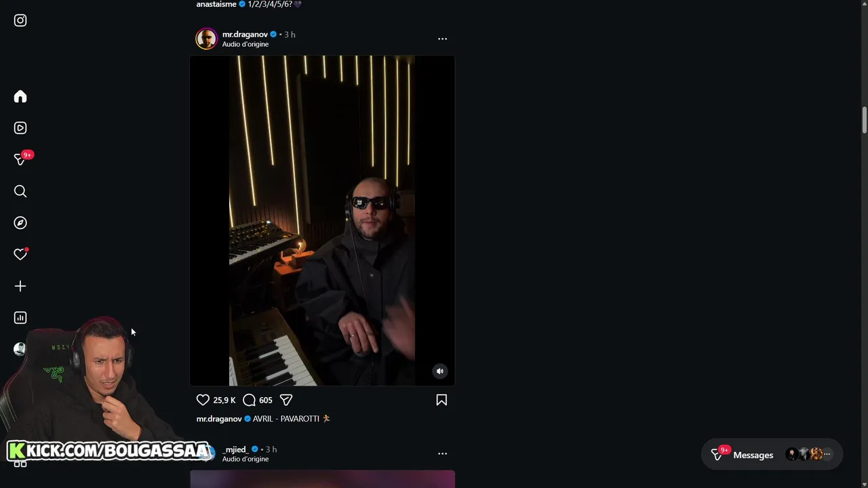This screenshot has height=488, width=868.
Task: Click the page vertical scrollbar
Action: 864,120
